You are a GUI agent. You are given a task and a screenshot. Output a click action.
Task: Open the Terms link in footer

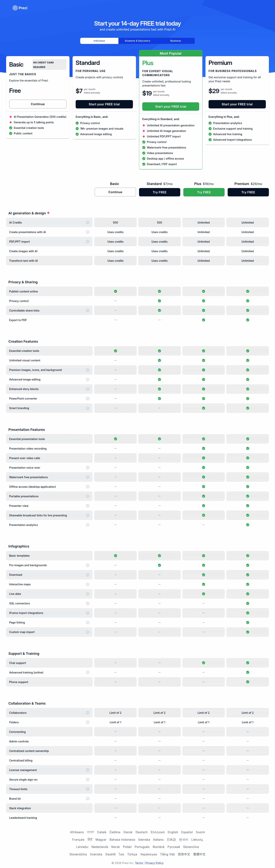coord(139,863)
